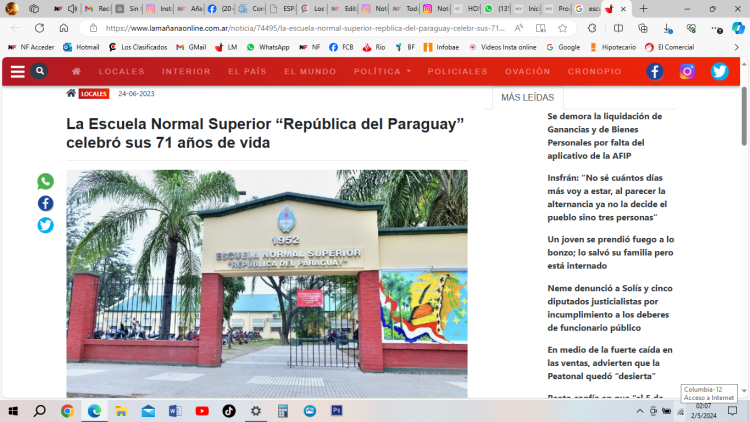Image resolution: width=750 pixels, height=422 pixels.
Task: Open the site search magnifier button
Action: click(40, 71)
